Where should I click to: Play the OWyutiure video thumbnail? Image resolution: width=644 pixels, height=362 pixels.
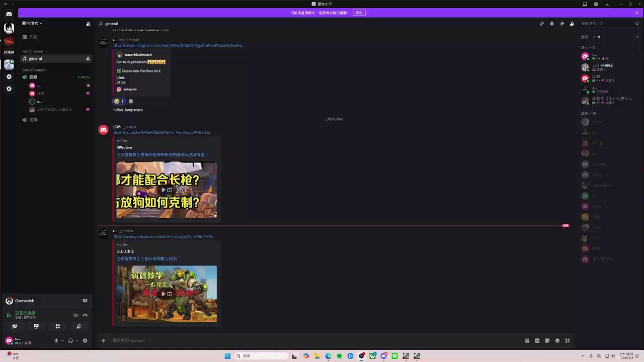tap(167, 190)
